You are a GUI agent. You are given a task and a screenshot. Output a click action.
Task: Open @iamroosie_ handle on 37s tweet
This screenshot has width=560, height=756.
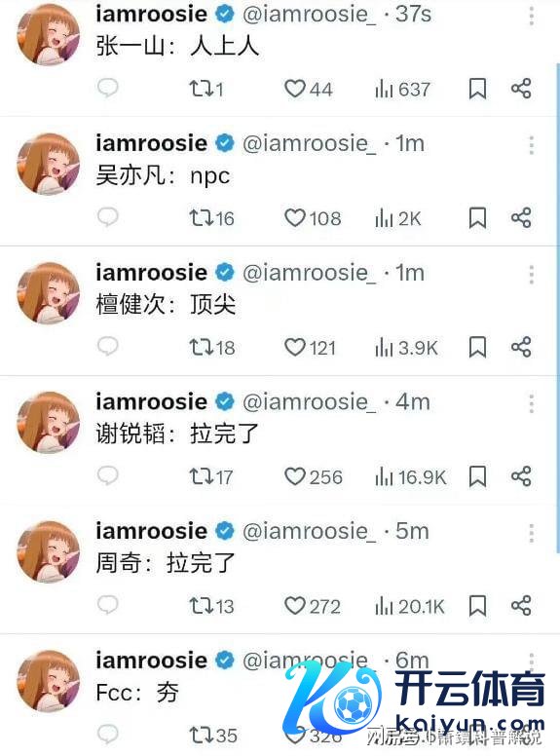coord(310,15)
